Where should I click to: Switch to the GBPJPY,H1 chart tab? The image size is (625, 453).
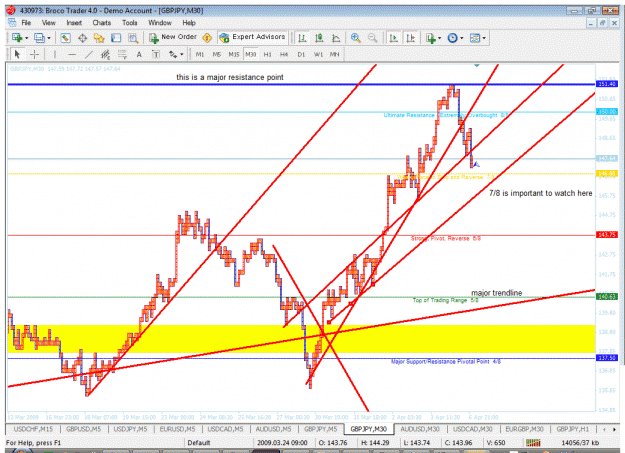point(572,429)
